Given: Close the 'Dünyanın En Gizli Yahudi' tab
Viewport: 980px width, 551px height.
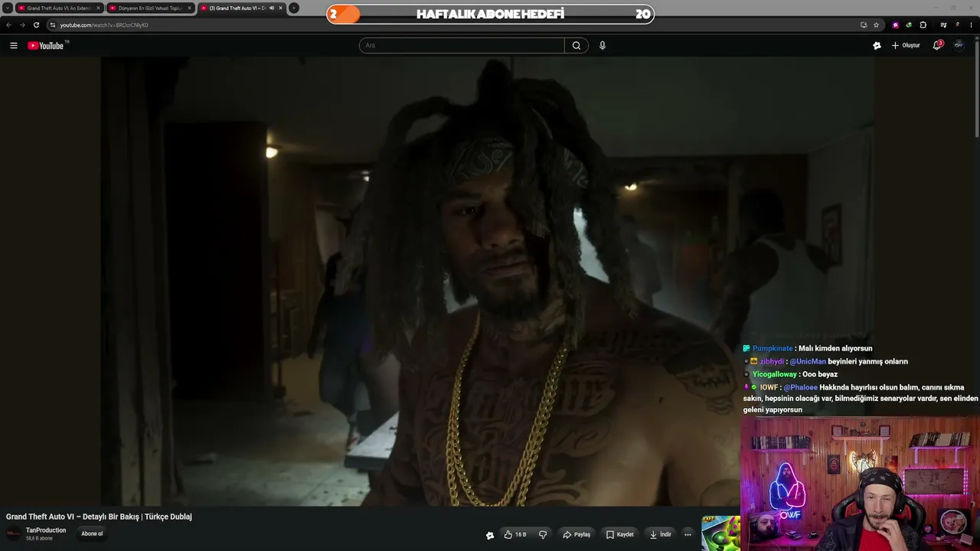Looking at the screenshot, I should coord(190,8).
